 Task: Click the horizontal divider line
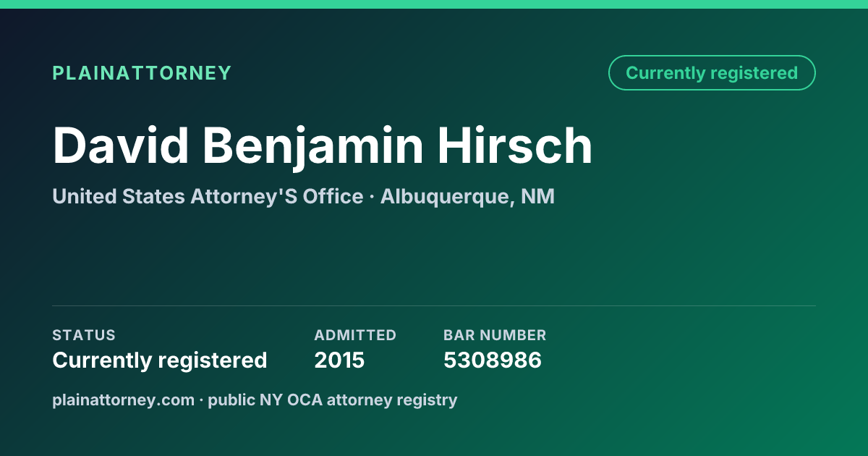click(434, 305)
